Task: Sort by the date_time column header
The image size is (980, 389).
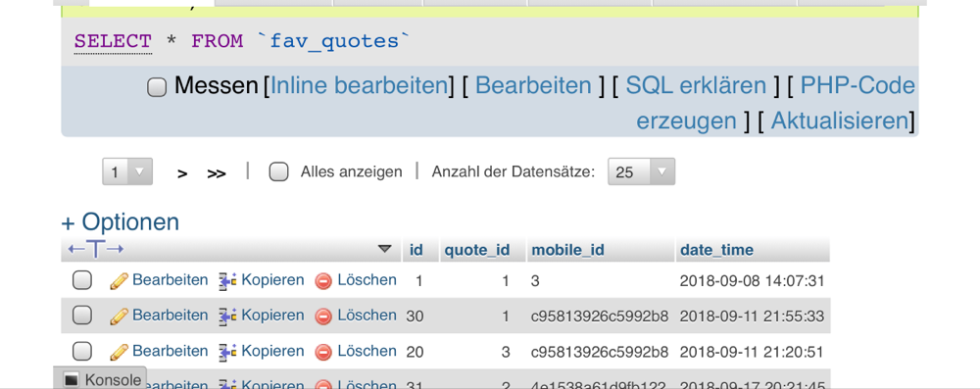Action: pos(716,251)
